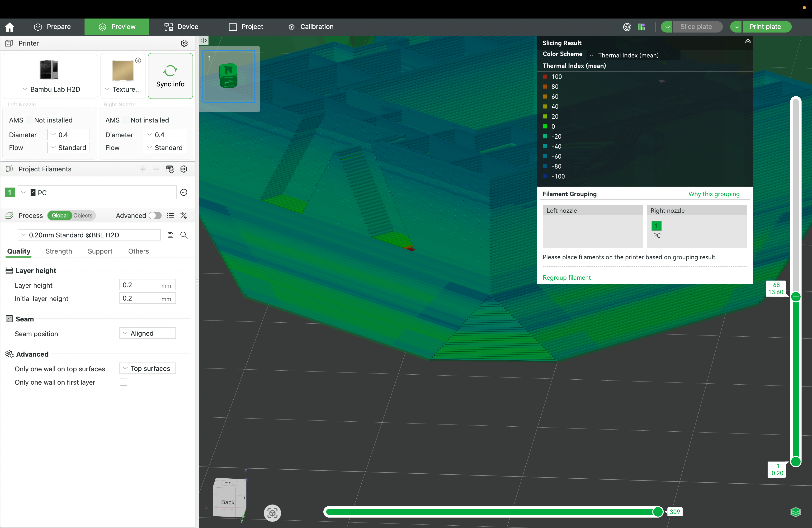Click the Home icon in the top toolbar

(9, 27)
